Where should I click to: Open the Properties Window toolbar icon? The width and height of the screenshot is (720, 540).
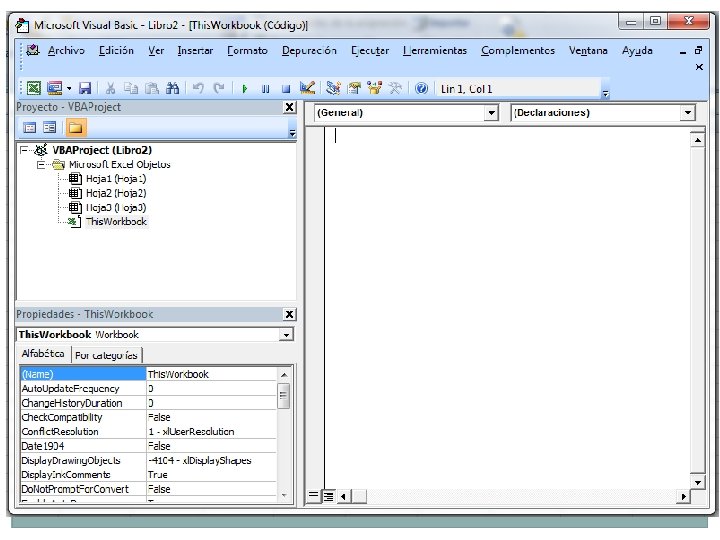point(354,88)
